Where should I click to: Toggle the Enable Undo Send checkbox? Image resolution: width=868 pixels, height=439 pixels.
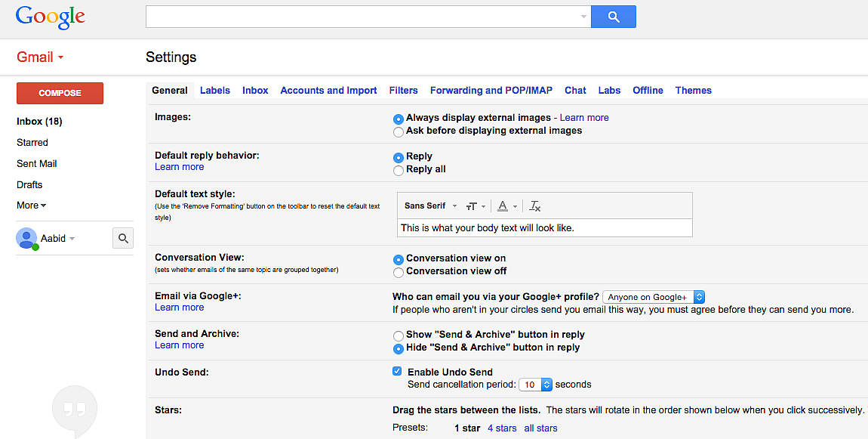(x=397, y=372)
